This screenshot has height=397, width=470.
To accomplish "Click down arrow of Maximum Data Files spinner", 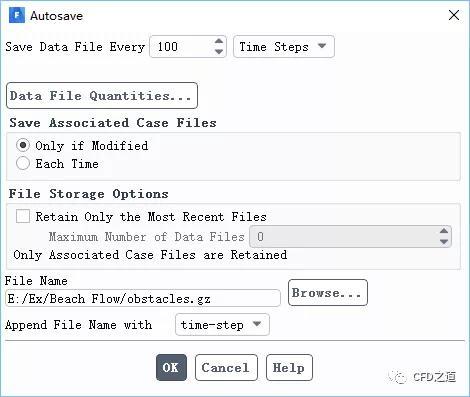I will (x=444, y=242).
